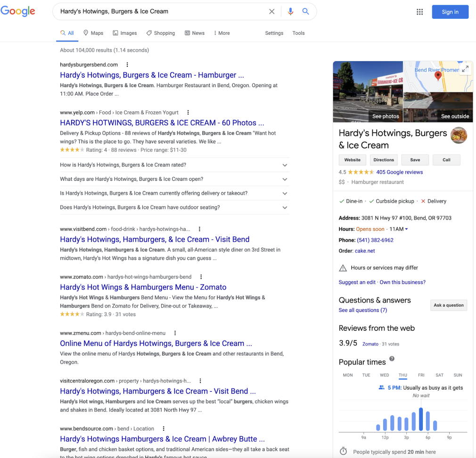Open See all questions (7) link
The width and height of the screenshot is (476, 458).
tap(363, 310)
